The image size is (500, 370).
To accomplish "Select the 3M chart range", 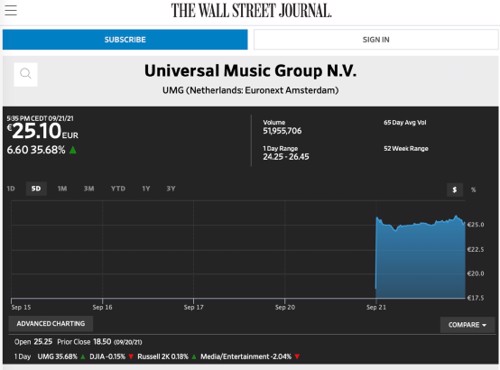I will click(89, 189).
